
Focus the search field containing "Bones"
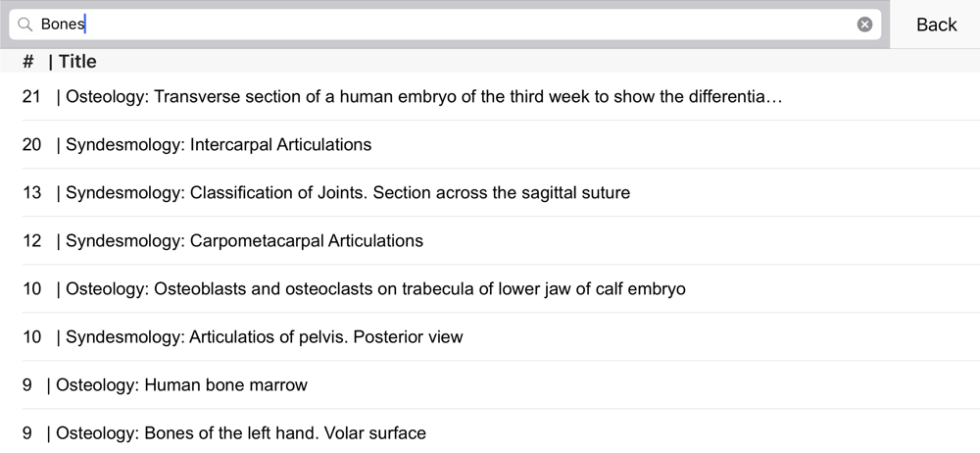click(441, 25)
